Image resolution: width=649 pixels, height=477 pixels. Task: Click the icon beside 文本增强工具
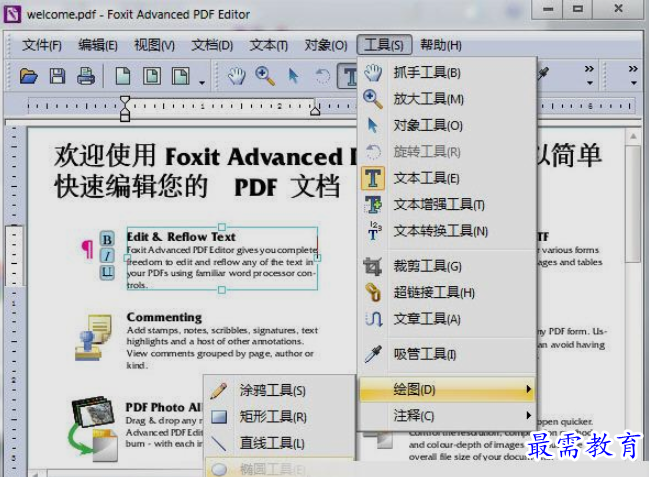(x=373, y=205)
